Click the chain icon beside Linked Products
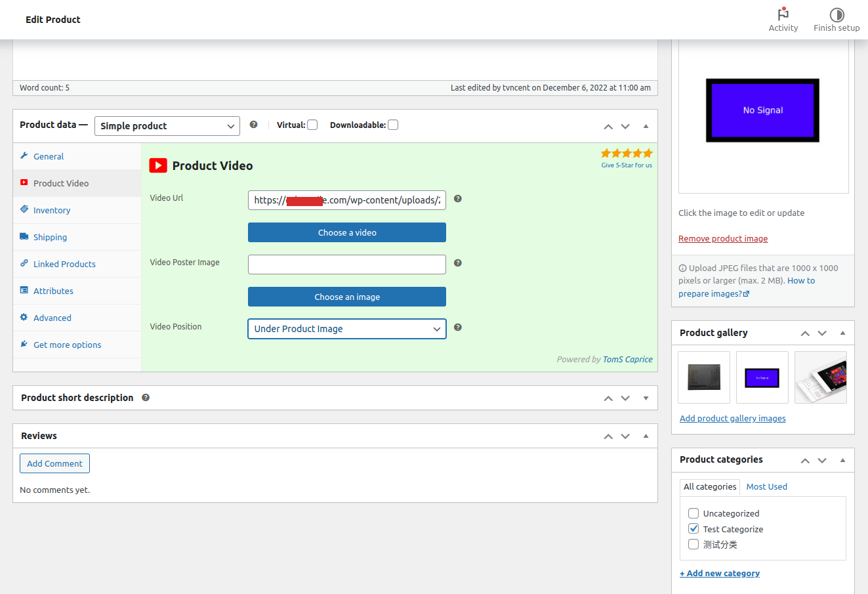 click(24, 263)
